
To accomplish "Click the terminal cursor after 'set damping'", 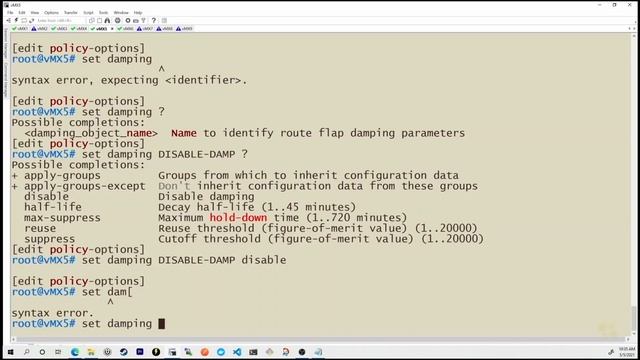I will click(x=162, y=324).
